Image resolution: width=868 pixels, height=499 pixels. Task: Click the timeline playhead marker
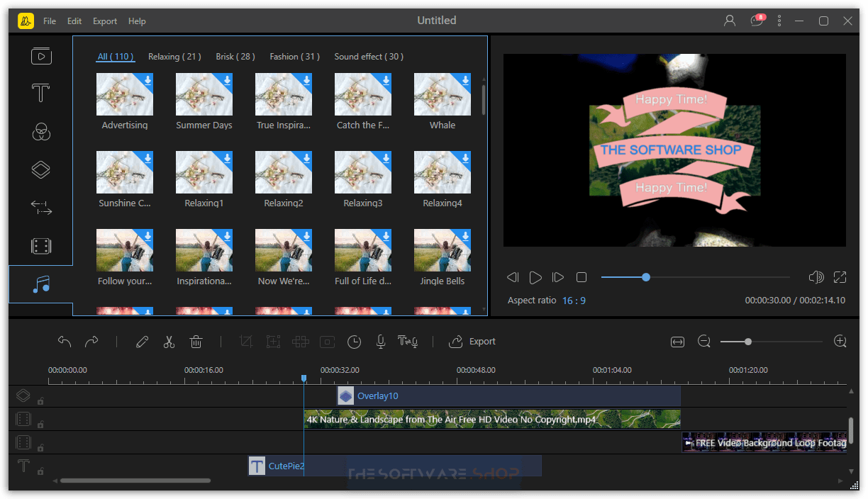(x=304, y=379)
